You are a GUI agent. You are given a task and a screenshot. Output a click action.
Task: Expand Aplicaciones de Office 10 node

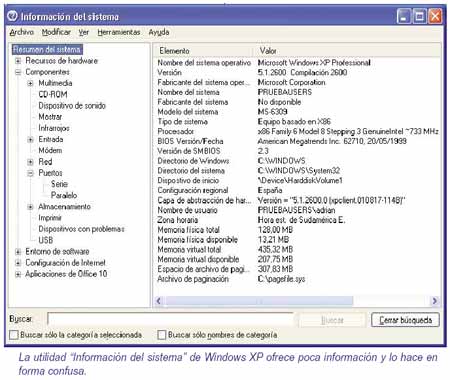(x=18, y=274)
